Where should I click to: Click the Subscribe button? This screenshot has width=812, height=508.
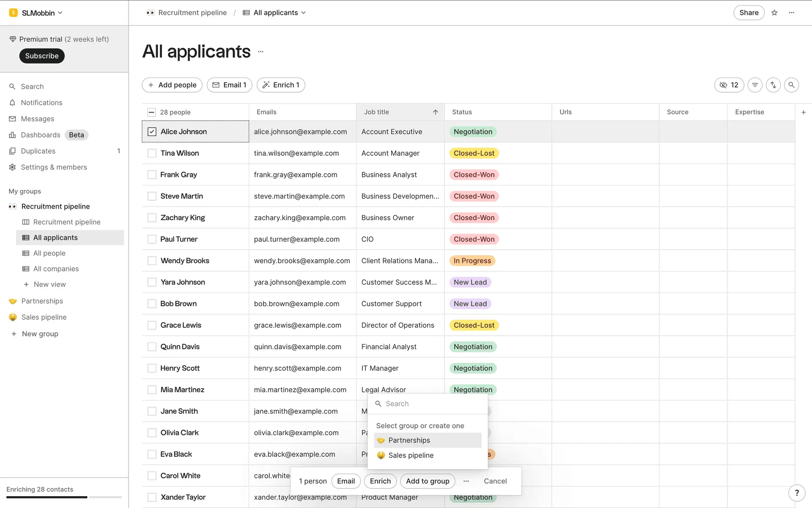pos(42,56)
